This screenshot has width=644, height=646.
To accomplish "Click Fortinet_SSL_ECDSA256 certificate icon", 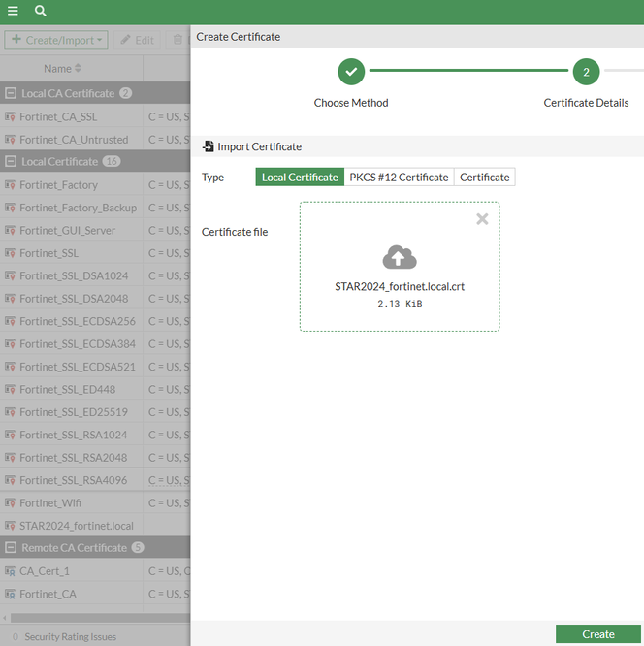I will click(10, 321).
